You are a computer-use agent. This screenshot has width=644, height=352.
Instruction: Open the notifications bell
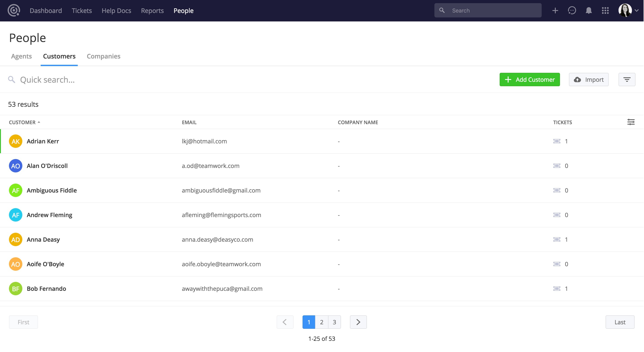589,10
